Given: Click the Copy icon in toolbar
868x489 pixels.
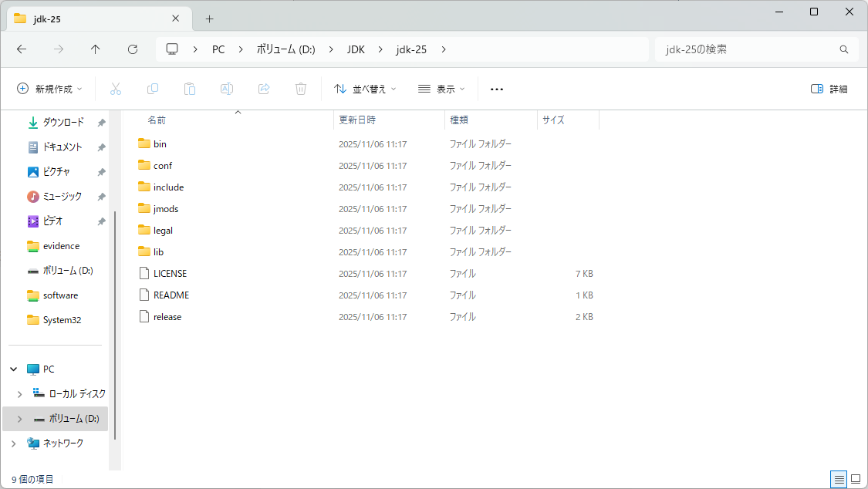Looking at the screenshot, I should pyautogui.click(x=153, y=89).
